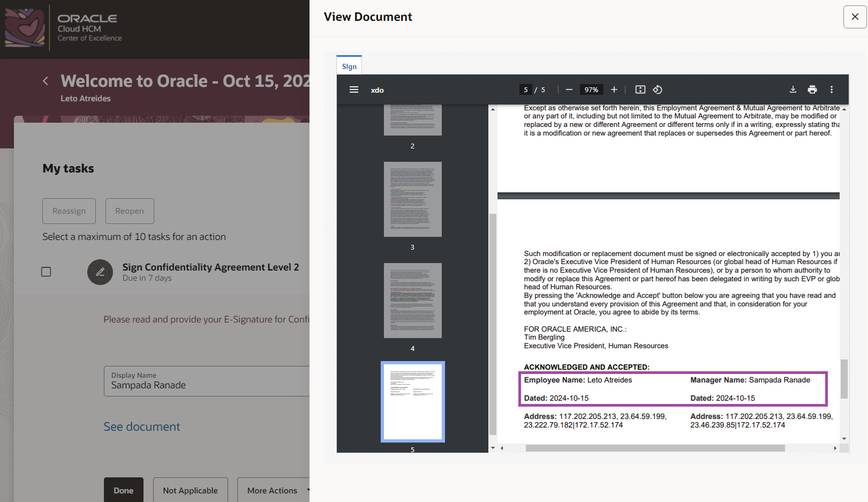
Task: Click the thumbnail panel scrollbar
Action: [x=493, y=325]
